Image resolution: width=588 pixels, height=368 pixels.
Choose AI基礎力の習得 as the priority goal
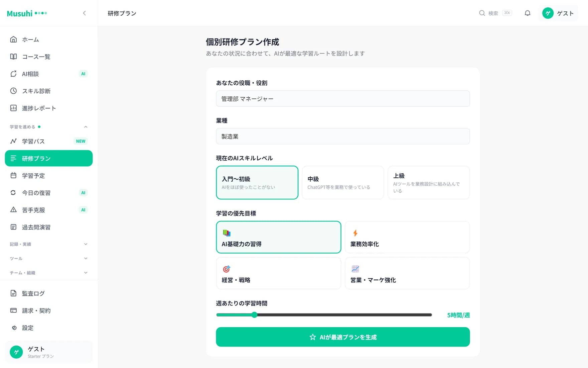279,237
